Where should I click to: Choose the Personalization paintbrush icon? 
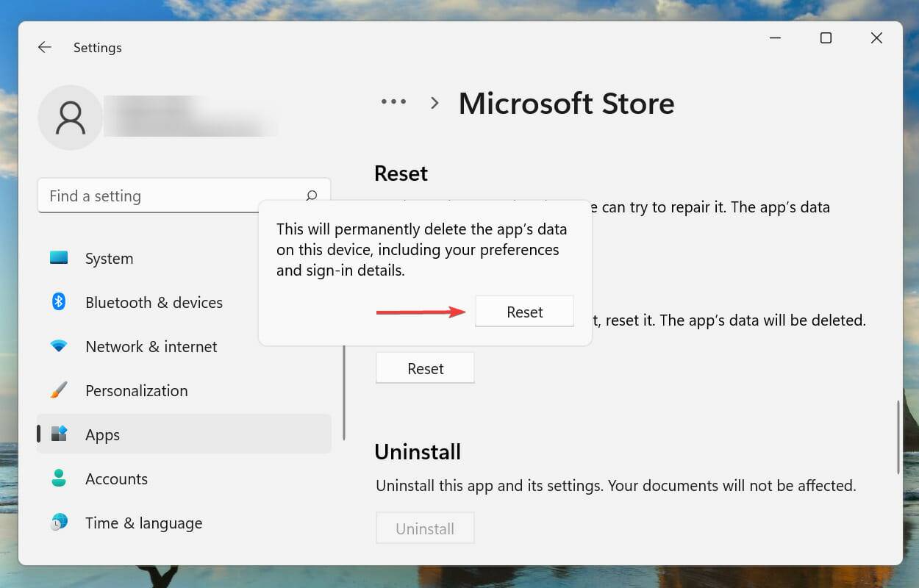click(x=59, y=390)
